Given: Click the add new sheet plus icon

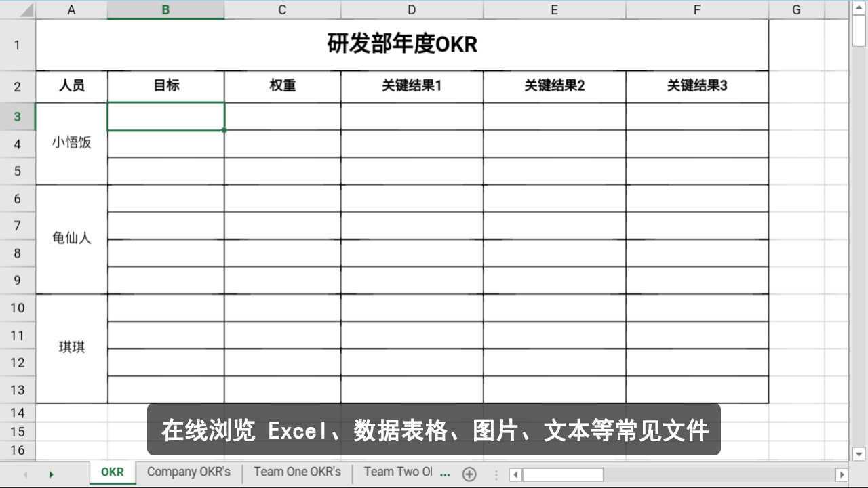Looking at the screenshot, I should pyautogui.click(x=469, y=474).
